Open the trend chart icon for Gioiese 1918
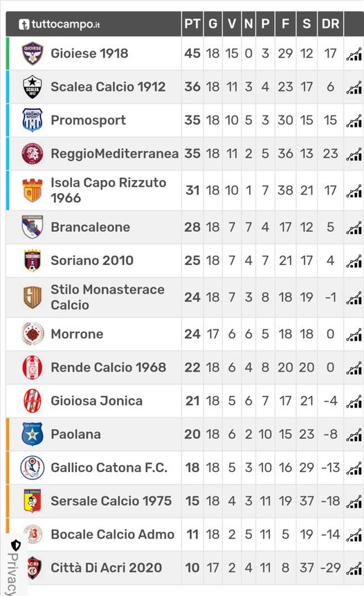364x596 pixels. [x=354, y=55]
